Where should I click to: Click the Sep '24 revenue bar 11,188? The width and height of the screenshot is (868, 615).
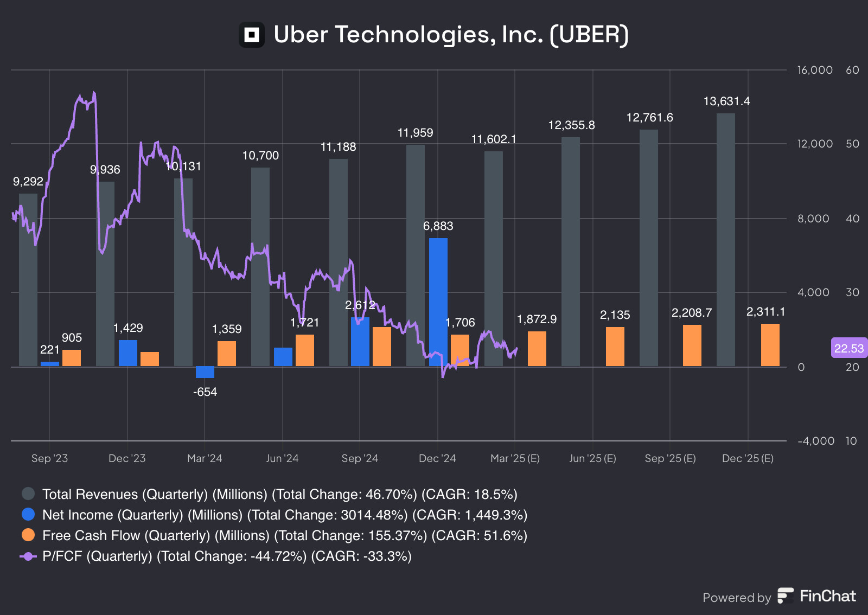(339, 262)
